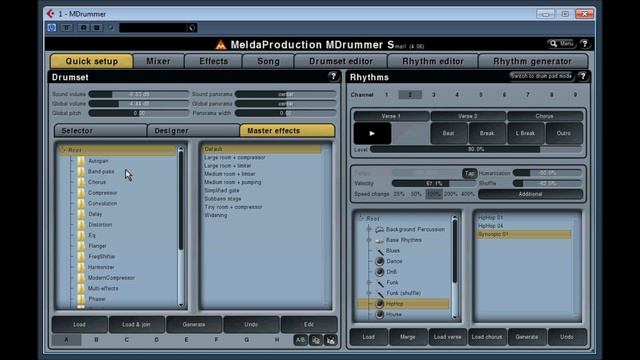The height and width of the screenshot is (360, 640).
Task: Collapse the Root node in effects tree
Action: click(63, 150)
